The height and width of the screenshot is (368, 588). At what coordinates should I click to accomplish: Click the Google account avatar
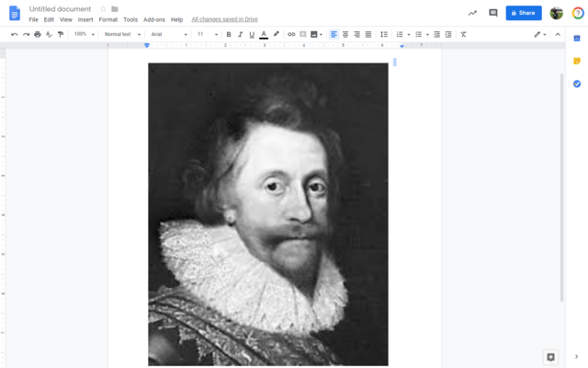click(x=557, y=13)
